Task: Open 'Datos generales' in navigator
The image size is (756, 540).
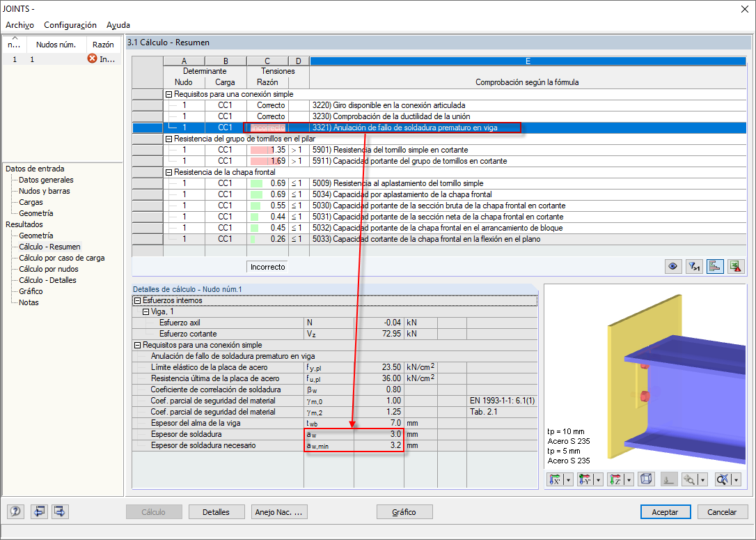Action: (46, 180)
